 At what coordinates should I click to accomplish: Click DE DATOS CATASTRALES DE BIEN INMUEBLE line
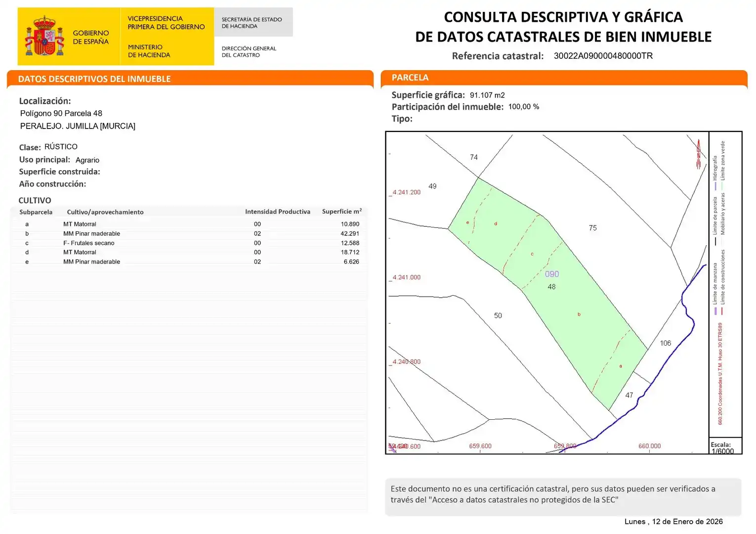[x=563, y=37]
